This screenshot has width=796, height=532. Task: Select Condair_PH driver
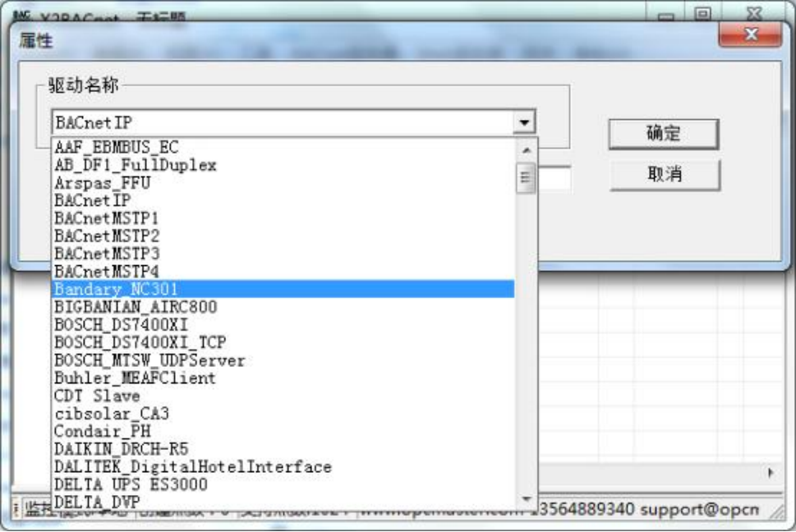283,431
